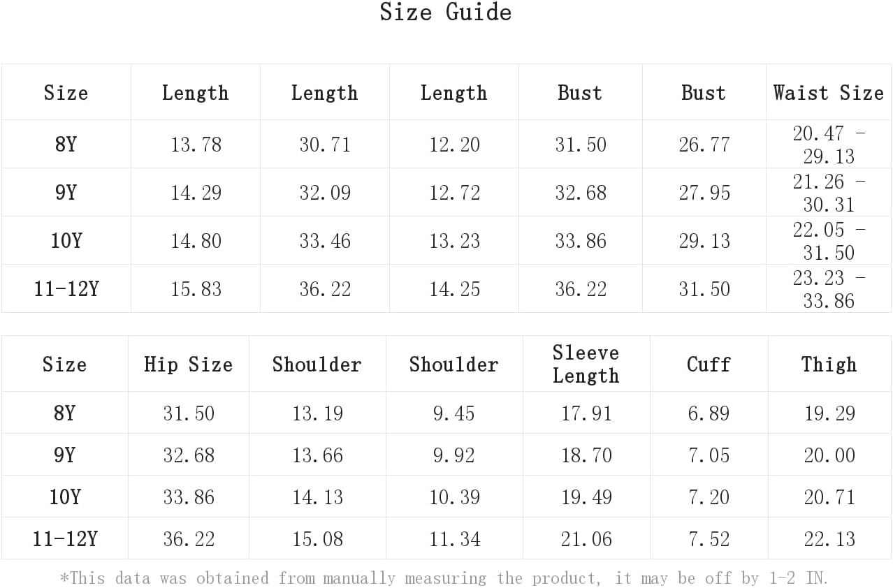The height and width of the screenshot is (588, 893).
Task: Click the Hip Size column header
Action: point(188,365)
